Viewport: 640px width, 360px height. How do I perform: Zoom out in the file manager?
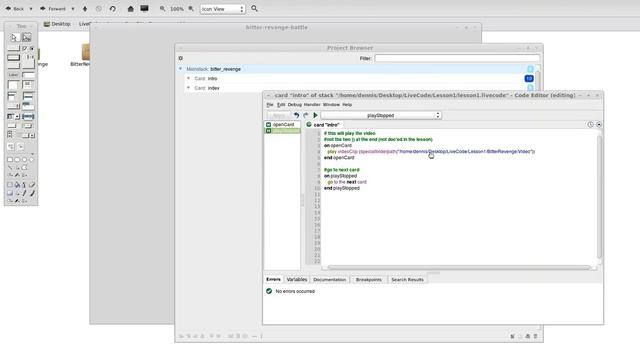pos(162,9)
